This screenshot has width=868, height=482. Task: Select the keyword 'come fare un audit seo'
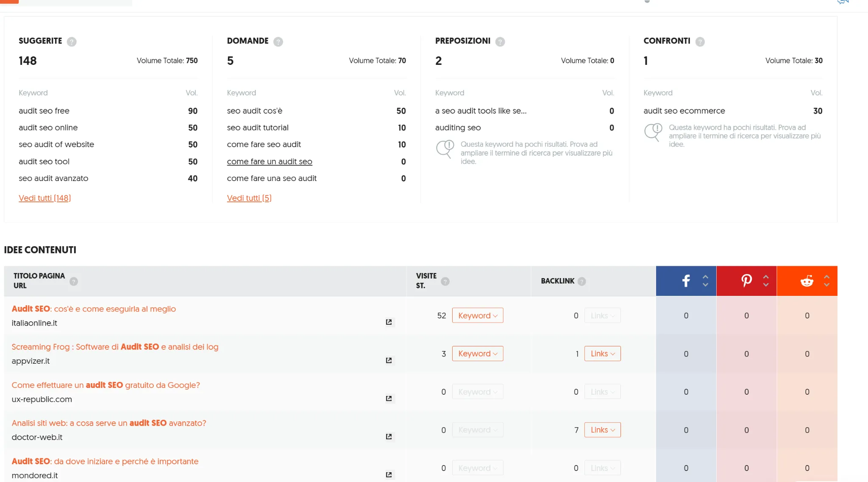pyautogui.click(x=270, y=162)
